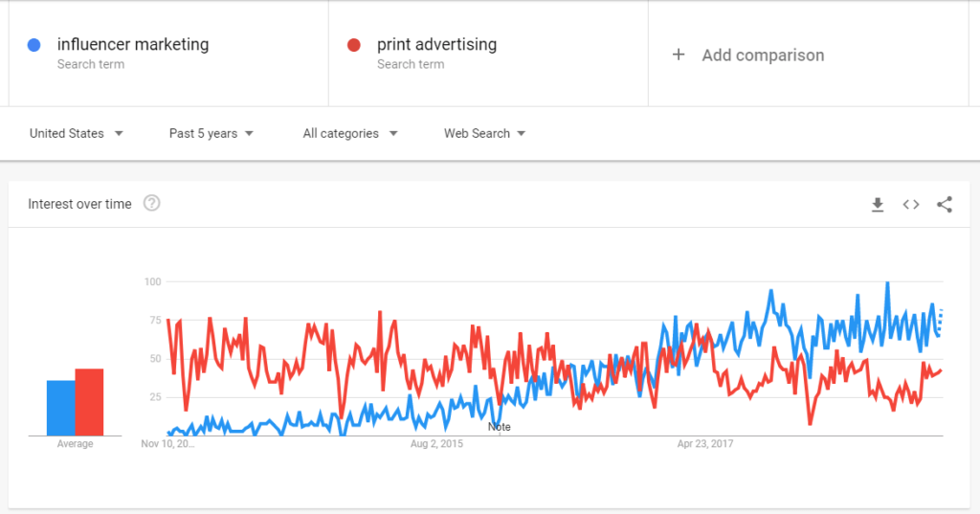Viewport: 980px width, 514px height.
Task: Expand the All categories dropdown
Action: (x=350, y=133)
